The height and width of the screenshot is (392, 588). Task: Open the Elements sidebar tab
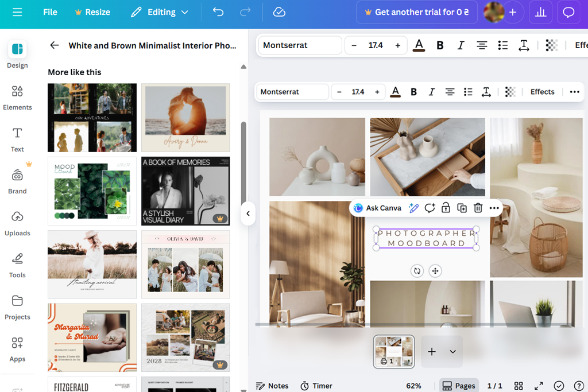click(17, 98)
